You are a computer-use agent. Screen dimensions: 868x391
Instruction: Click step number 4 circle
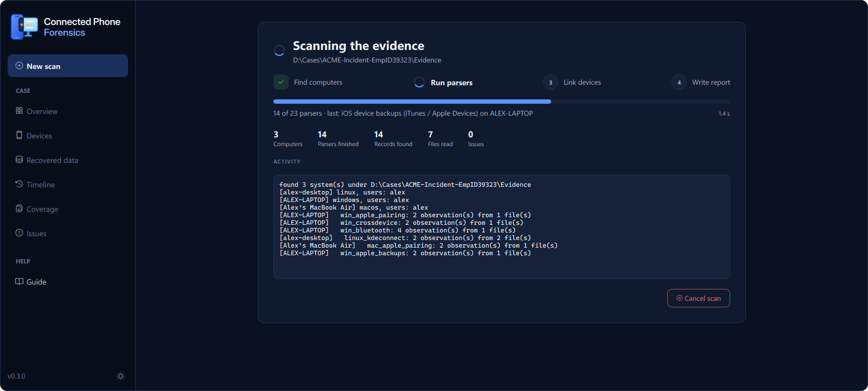(679, 82)
